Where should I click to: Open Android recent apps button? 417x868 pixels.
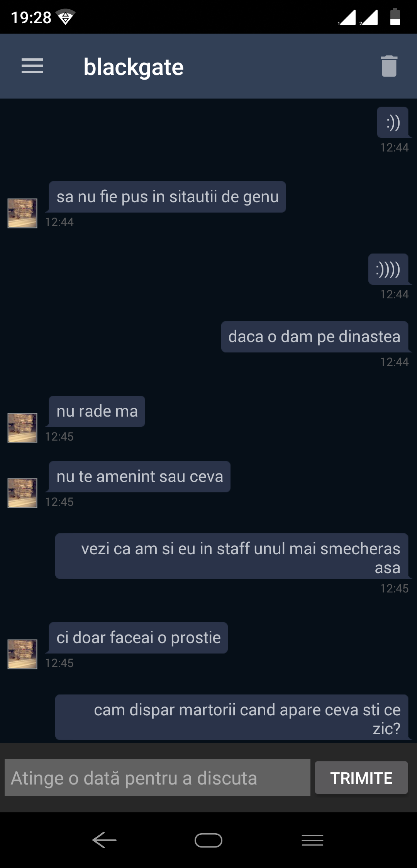click(312, 840)
